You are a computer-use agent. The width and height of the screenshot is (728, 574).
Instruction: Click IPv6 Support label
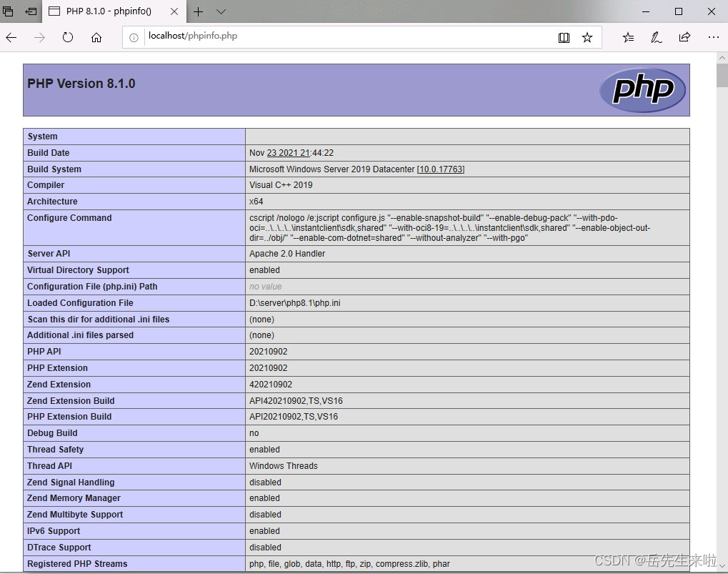click(x=54, y=531)
